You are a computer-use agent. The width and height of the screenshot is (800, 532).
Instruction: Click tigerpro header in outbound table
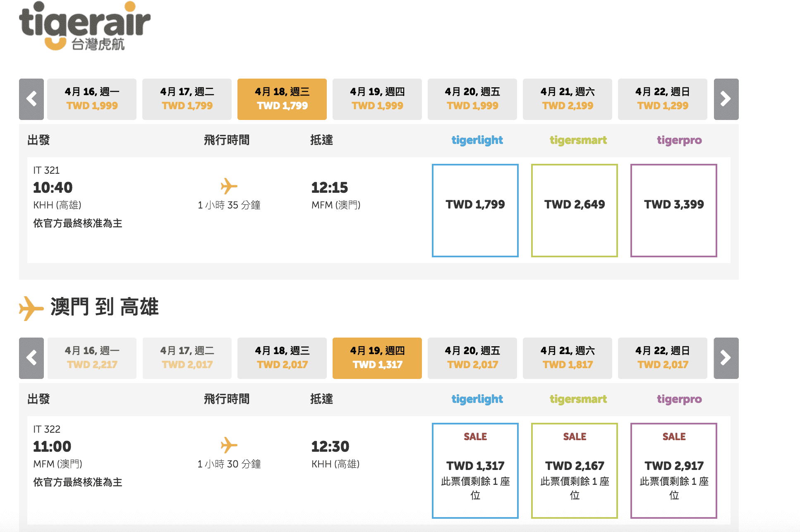click(679, 141)
